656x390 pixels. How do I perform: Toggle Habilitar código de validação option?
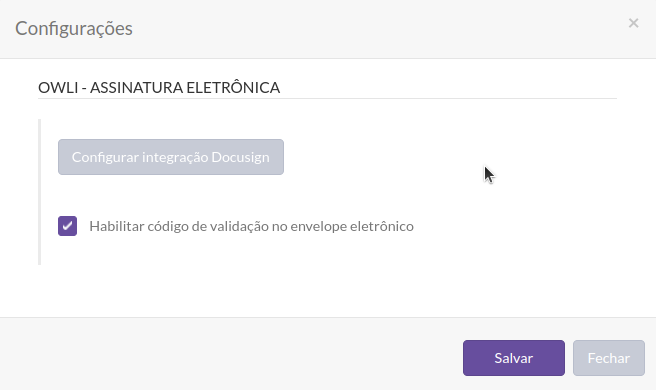[x=67, y=226]
